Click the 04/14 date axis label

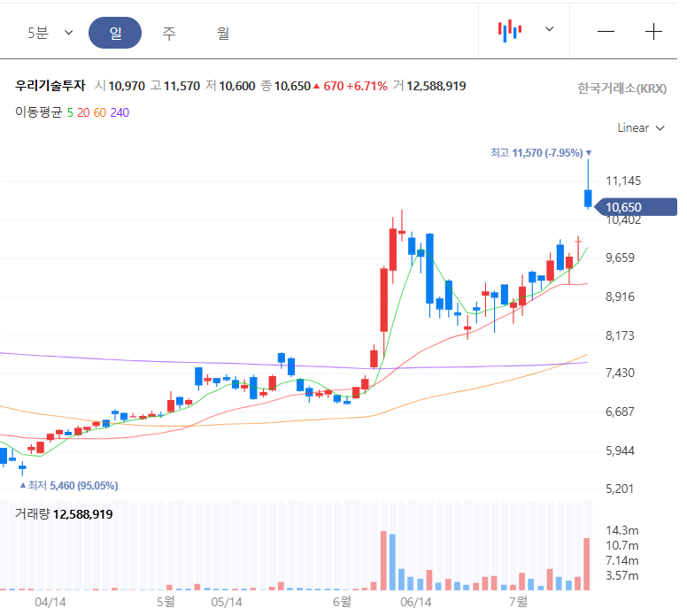coord(50,602)
